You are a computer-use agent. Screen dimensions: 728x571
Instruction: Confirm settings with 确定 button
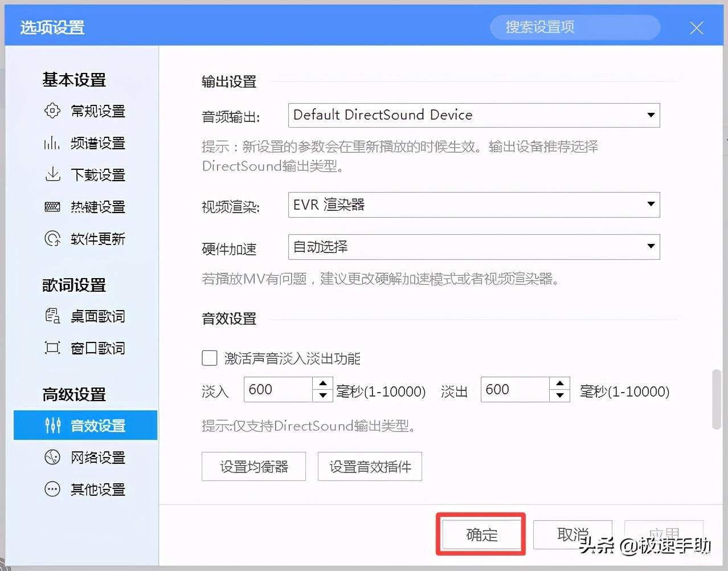[x=481, y=535]
